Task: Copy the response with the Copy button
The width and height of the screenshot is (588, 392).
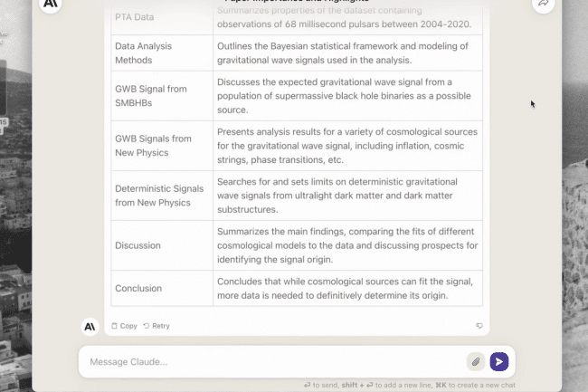Action: 124,326
